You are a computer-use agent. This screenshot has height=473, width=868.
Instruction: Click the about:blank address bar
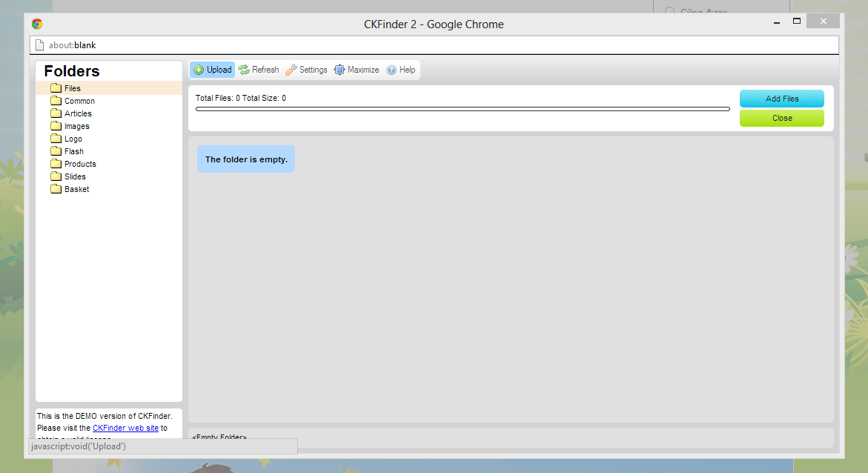pyautogui.click(x=434, y=45)
